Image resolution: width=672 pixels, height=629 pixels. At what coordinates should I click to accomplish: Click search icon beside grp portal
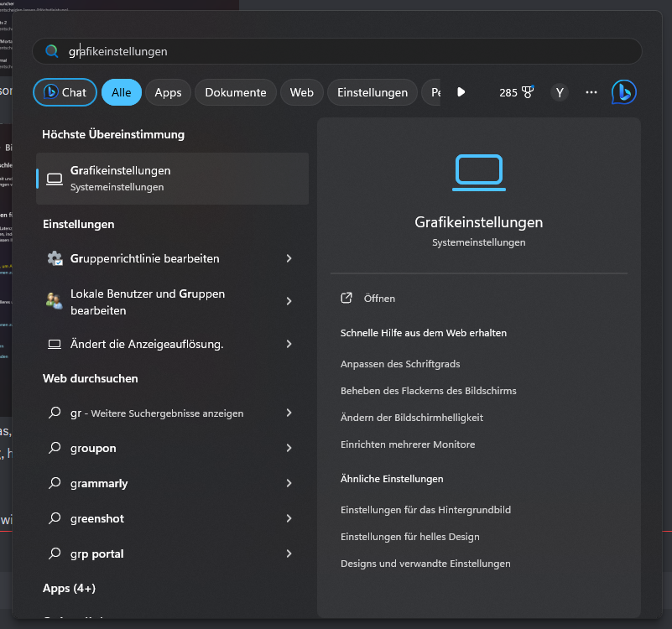[55, 554]
